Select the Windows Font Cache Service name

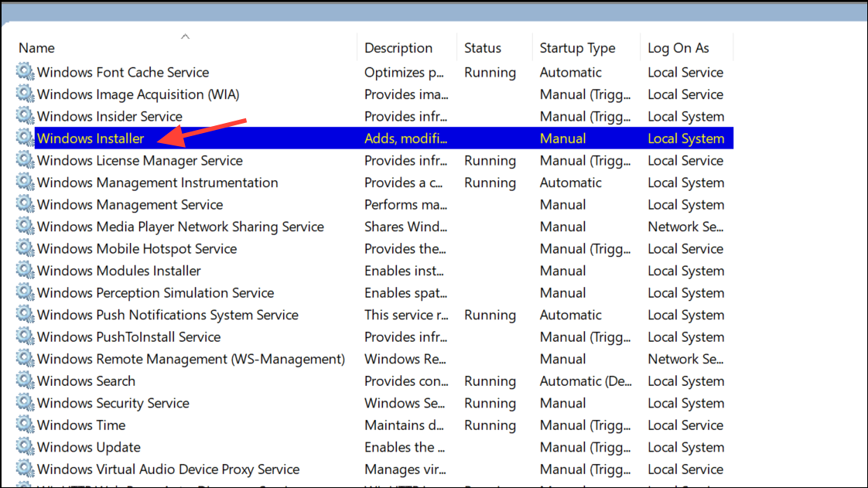[x=123, y=73]
